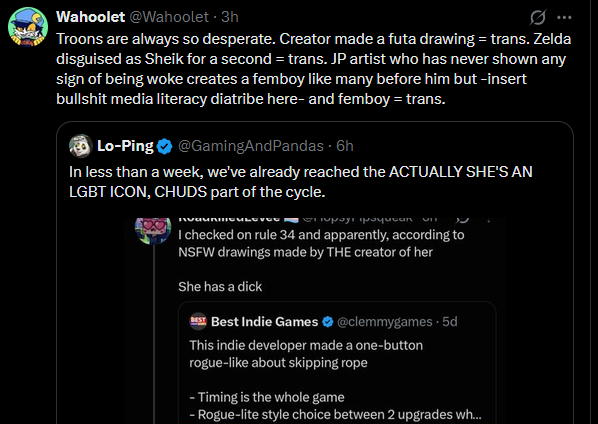Click the 5d timestamp on the indie games post
Screen dimensions: 598x424
pyautogui.click(x=450, y=322)
